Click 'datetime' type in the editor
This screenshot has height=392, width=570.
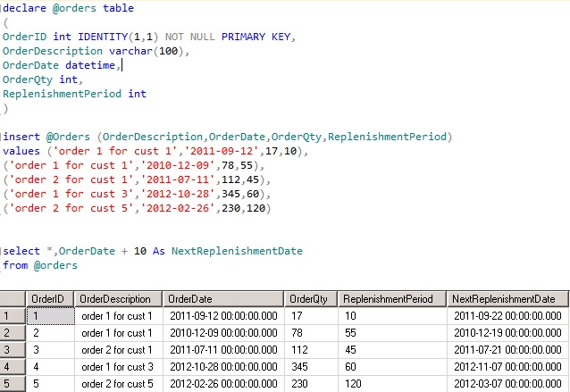(90, 65)
